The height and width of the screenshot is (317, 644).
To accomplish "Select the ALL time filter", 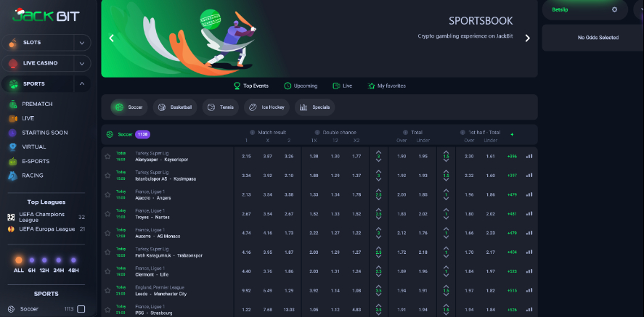I will click(x=18, y=265).
